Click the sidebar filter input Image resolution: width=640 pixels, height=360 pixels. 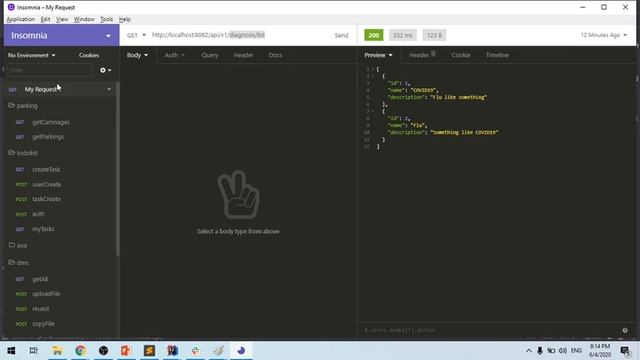50,70
